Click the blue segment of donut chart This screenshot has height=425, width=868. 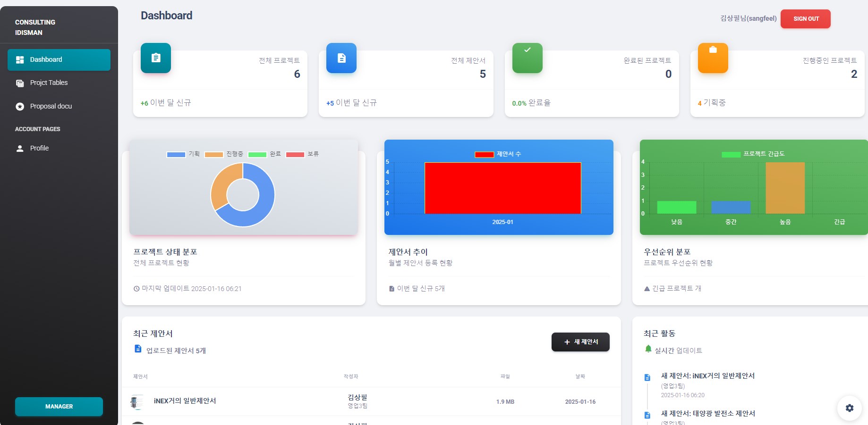click(264, 203)
